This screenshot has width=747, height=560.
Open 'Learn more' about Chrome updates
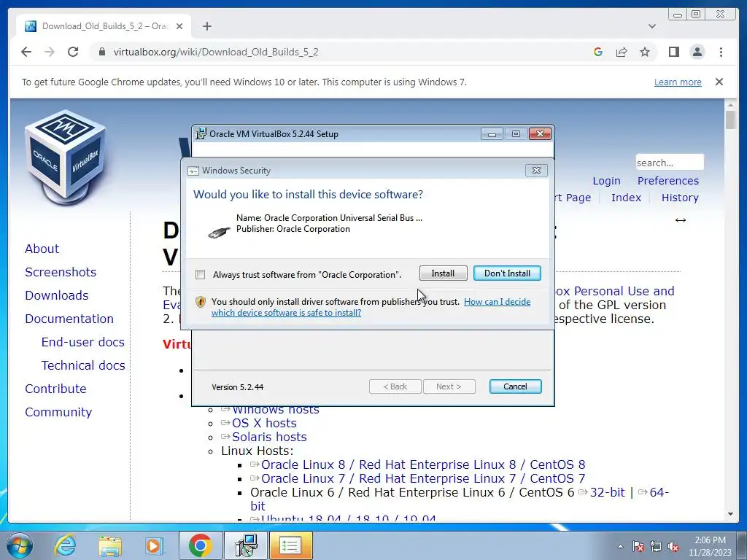(x=678, y=82)
